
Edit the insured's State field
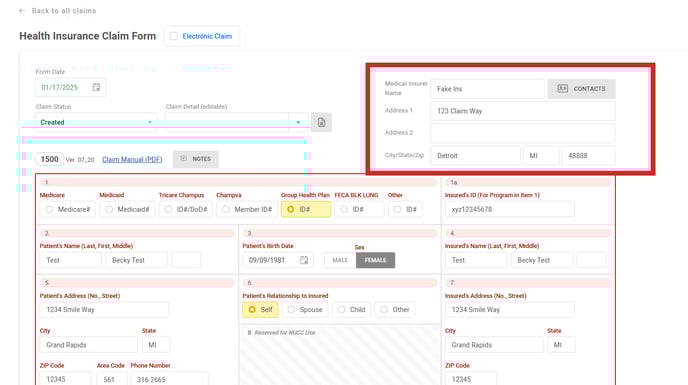click(561, 345)
